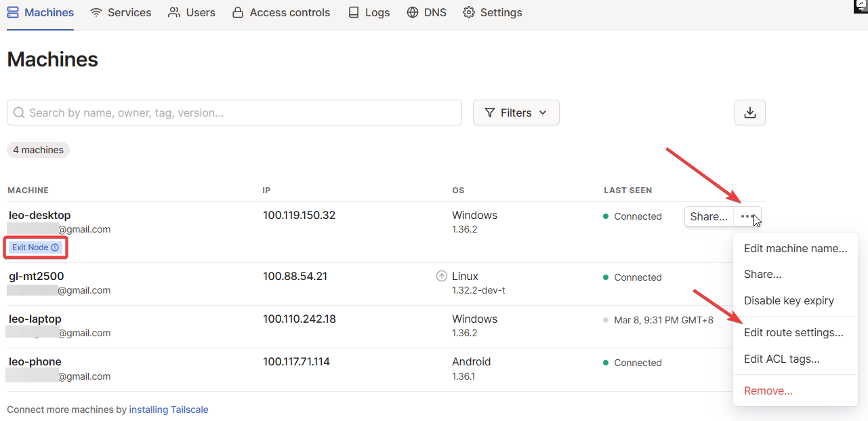This screenshot has width=868, height=421.
Task: Click version 1.32.2-dev-t text
Action: click(479, 291)
